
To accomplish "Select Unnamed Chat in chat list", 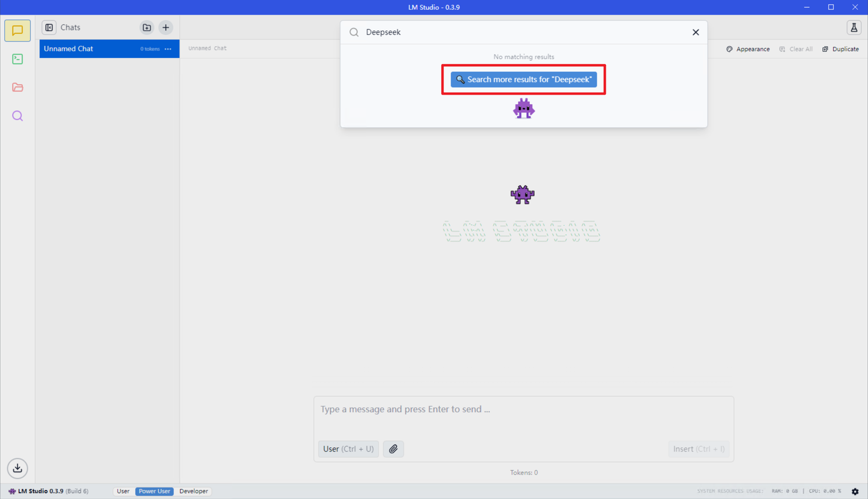I will tap(109, 49).
